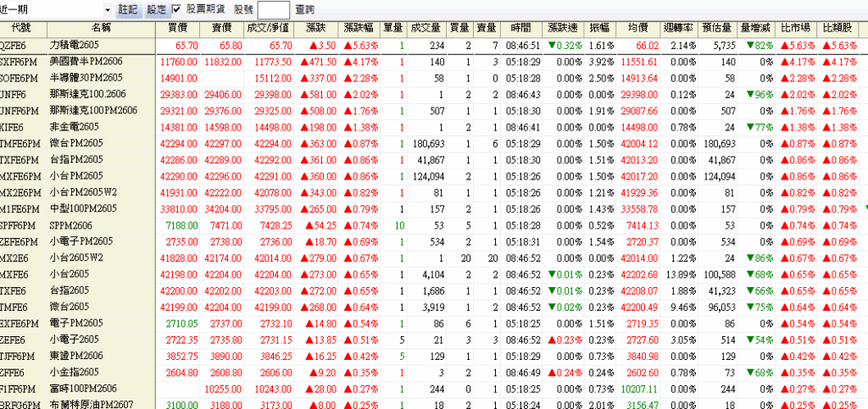Image resolution: width=868 pixels, height=409 pixels.
Task: Sort by the 成交量 column header
Action: click(426, 28)
